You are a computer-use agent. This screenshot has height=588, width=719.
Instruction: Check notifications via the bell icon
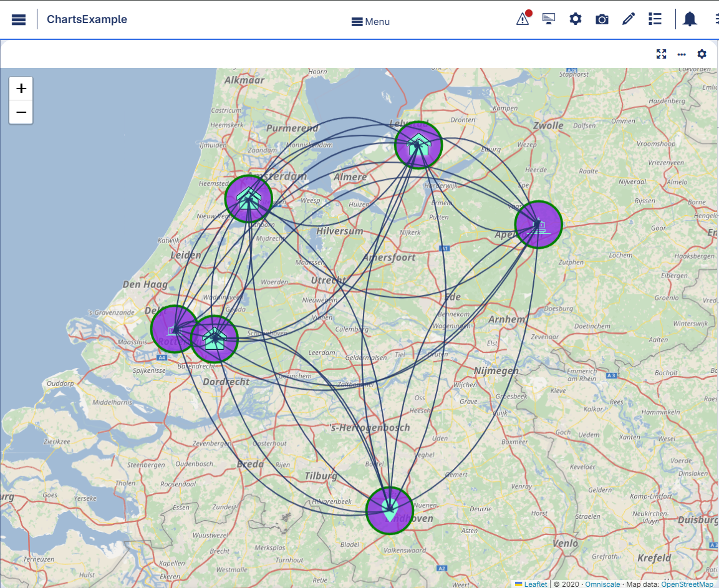point(690,19)
